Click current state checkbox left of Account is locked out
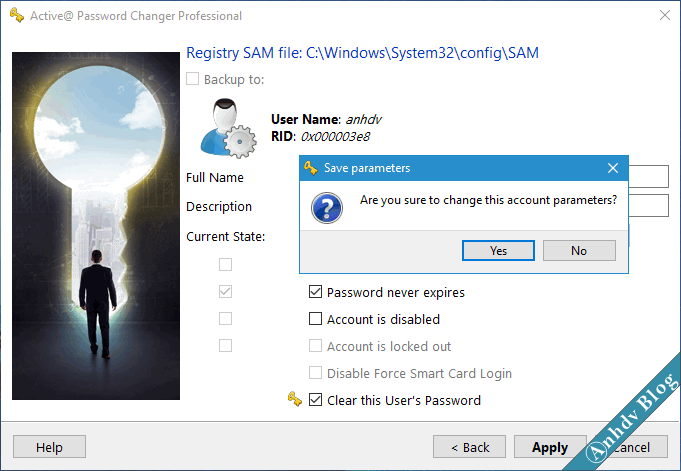This screenshot has height=471, width=681. point(225,345)
